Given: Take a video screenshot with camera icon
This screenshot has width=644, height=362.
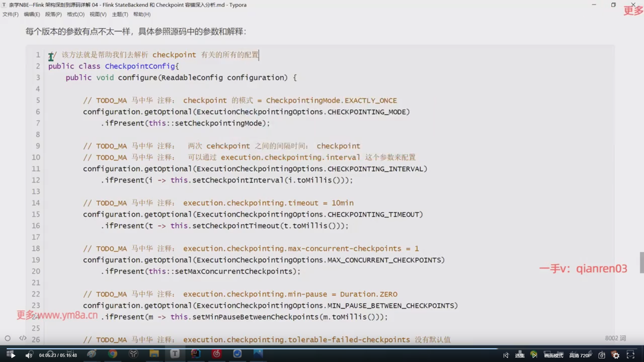Looking at the screenshot, I should coord(602,355).
